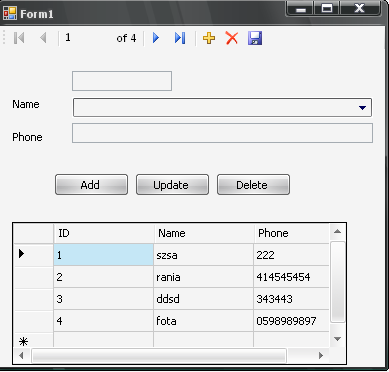Delete record with red X icon

(x=232, y=38)
